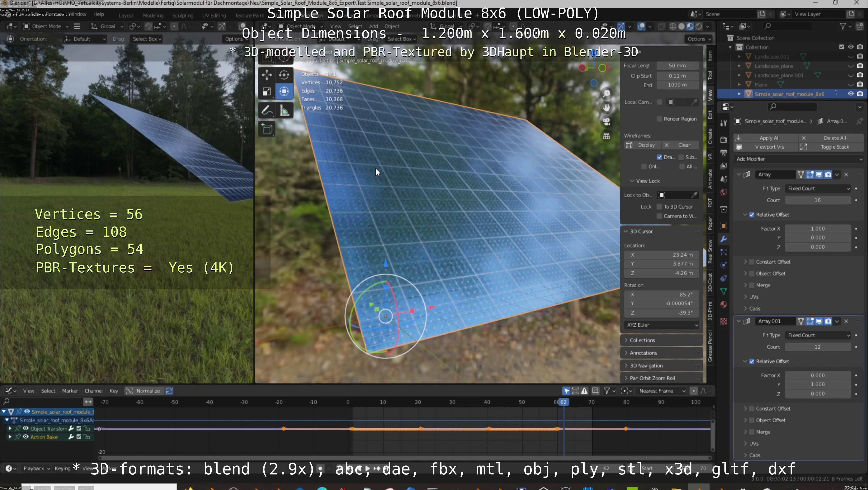Hide Simple_solar_roof_module_8x6 in outliner with eye icon
This screenshot has height=490, width=868.
pos(850,94)
